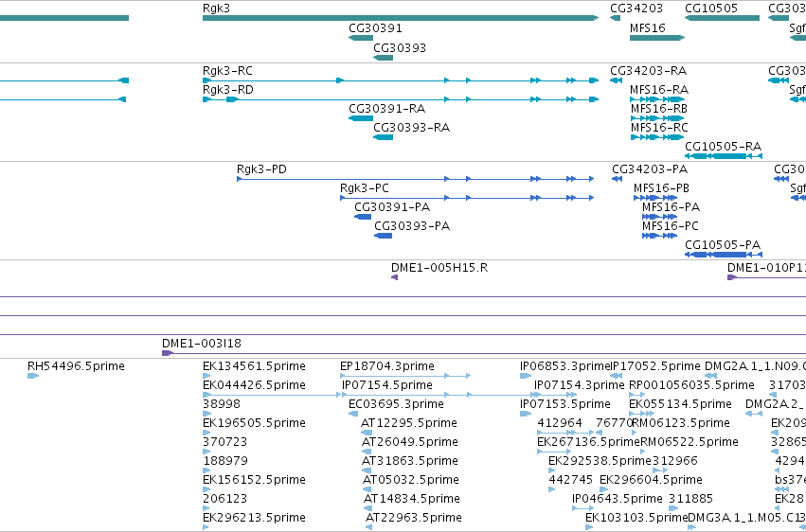Click the CG34203-PA protein label
Viewport: 806px width, 532px height.
(650, 169)
